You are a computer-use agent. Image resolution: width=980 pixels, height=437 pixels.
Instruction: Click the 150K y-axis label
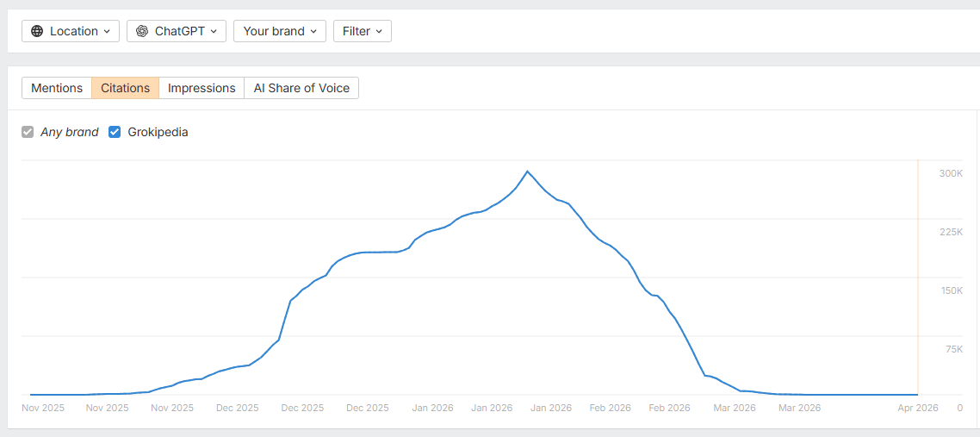951,290
